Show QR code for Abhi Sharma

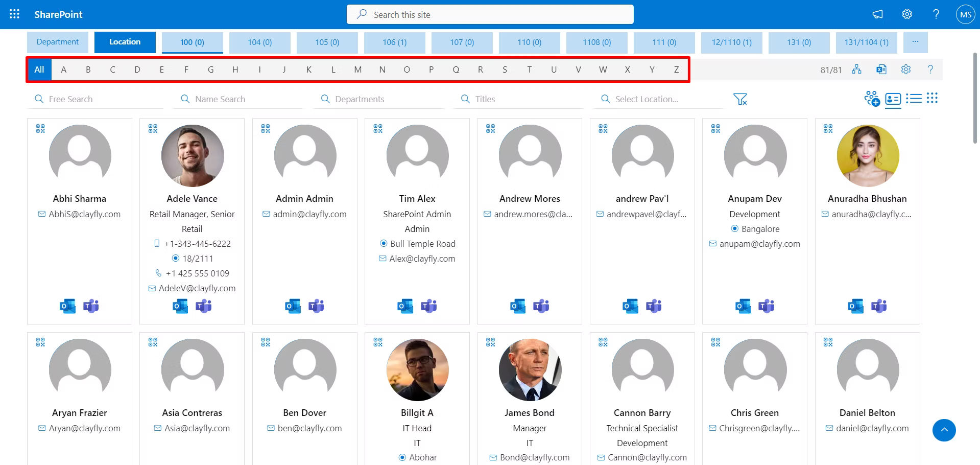40,129
